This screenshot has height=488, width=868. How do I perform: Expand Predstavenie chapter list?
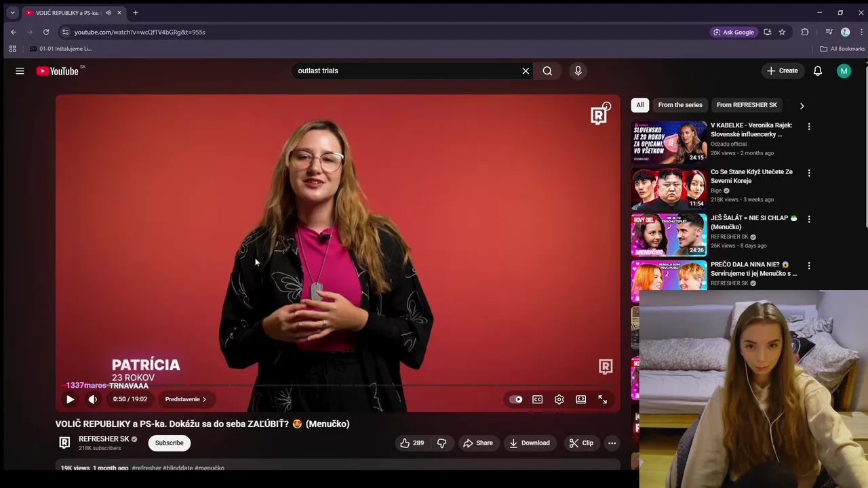point(186,399)
